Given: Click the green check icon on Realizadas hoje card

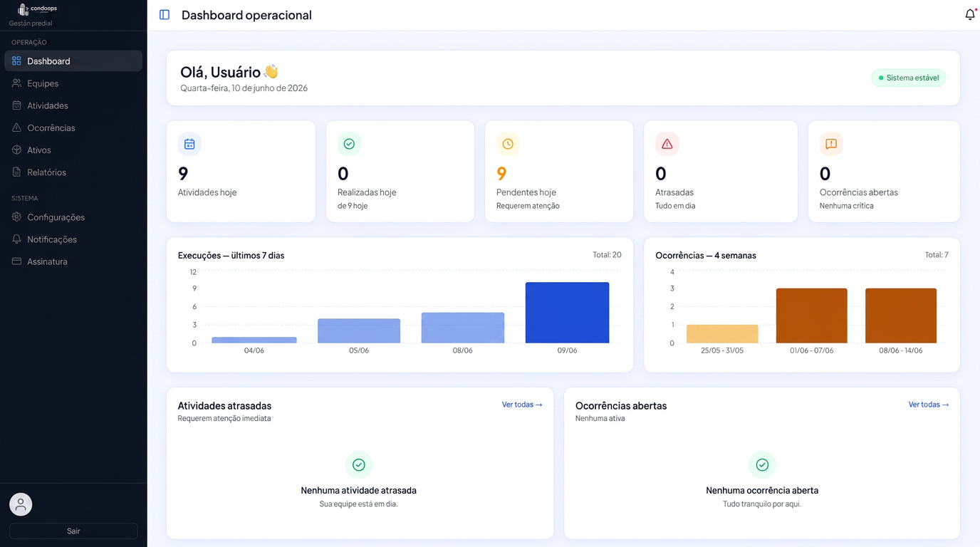Looking at the screenshot, I should pyautogui.click(x=349, y=144).
